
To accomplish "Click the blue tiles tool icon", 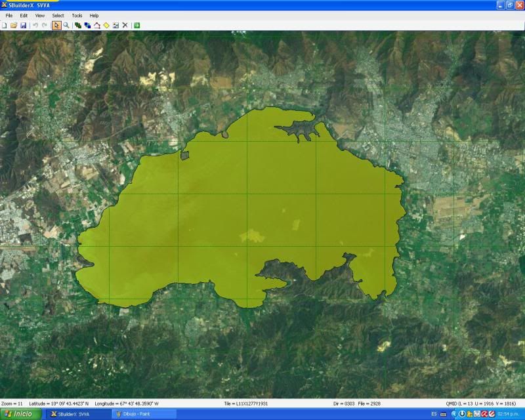I will [x=89, y=26].
